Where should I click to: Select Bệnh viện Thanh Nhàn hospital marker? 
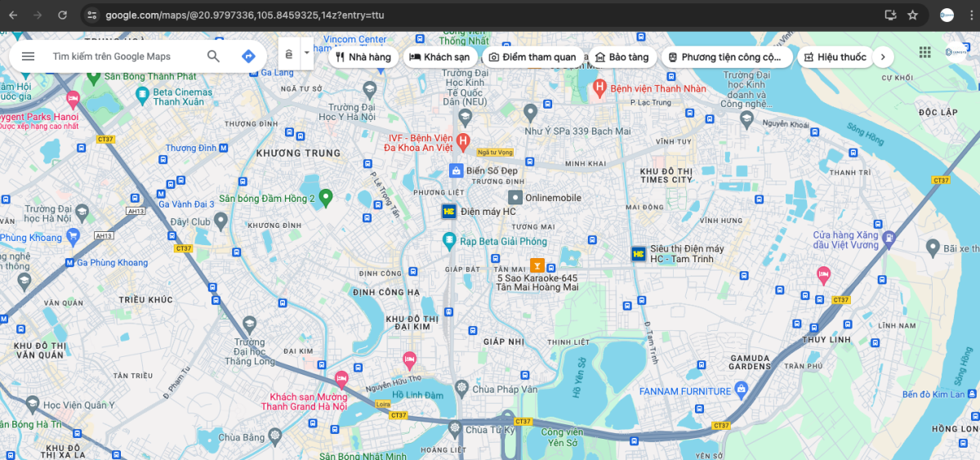point(599,86)
